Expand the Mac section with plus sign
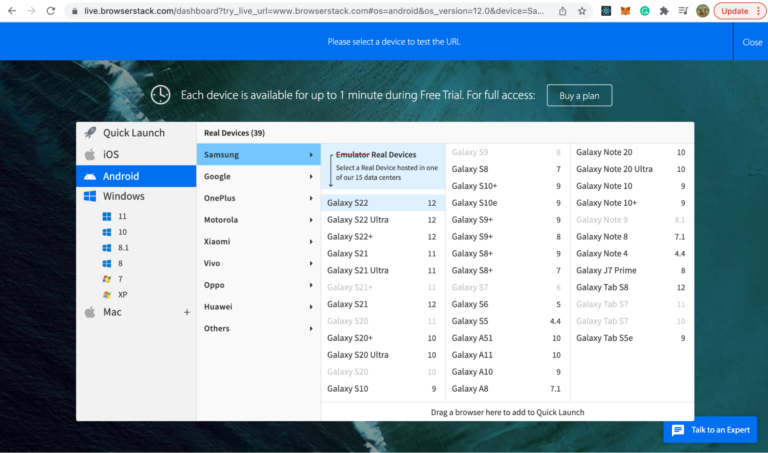 tap(186, 312)
